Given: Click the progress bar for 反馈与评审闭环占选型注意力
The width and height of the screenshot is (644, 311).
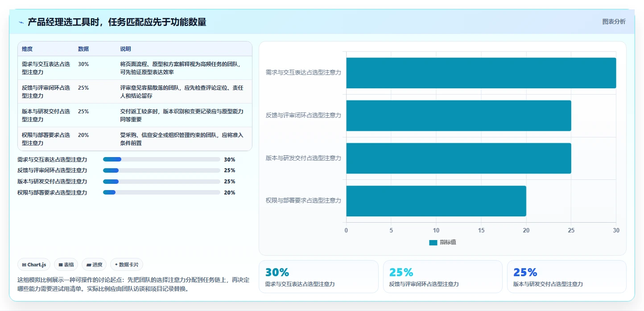Looking at the screenshot, I should point(161,170).
